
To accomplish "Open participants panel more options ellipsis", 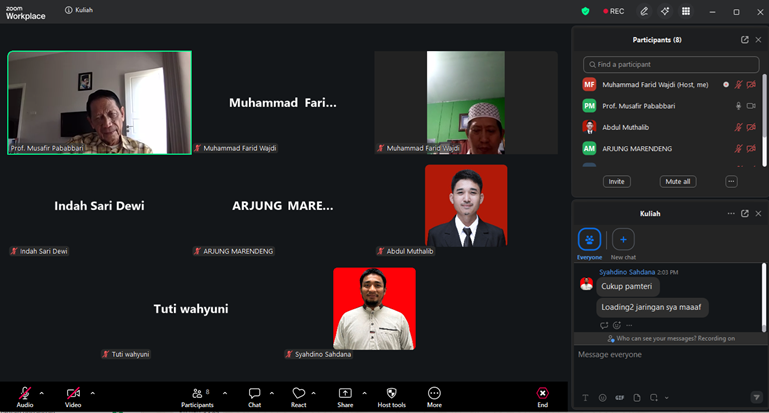I will [731, 181].
